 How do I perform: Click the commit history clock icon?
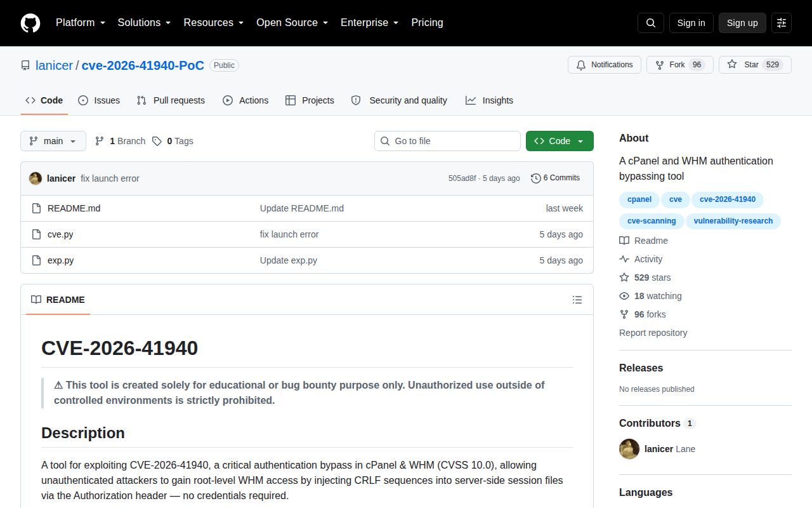536,178
